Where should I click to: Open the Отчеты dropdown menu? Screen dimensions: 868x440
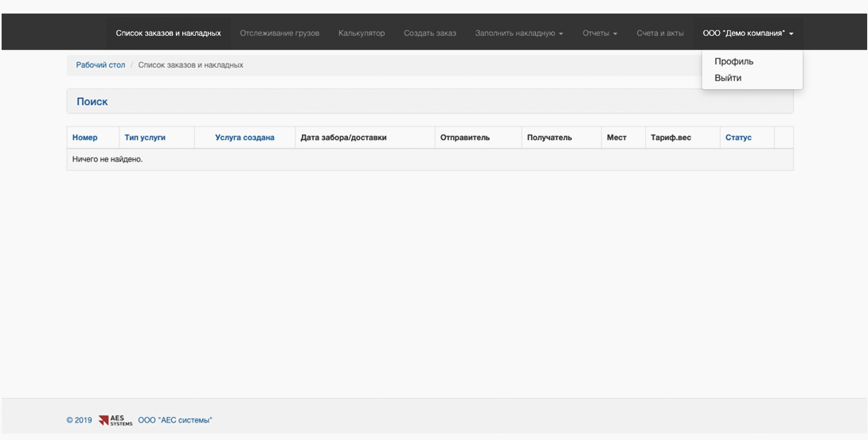pyautogui.click(x=600, y=33)
